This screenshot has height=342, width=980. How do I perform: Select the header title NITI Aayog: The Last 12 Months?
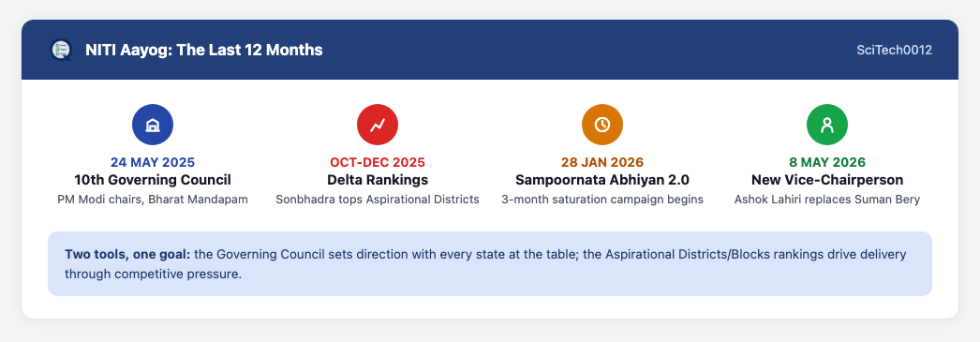(x=203, y=50)
